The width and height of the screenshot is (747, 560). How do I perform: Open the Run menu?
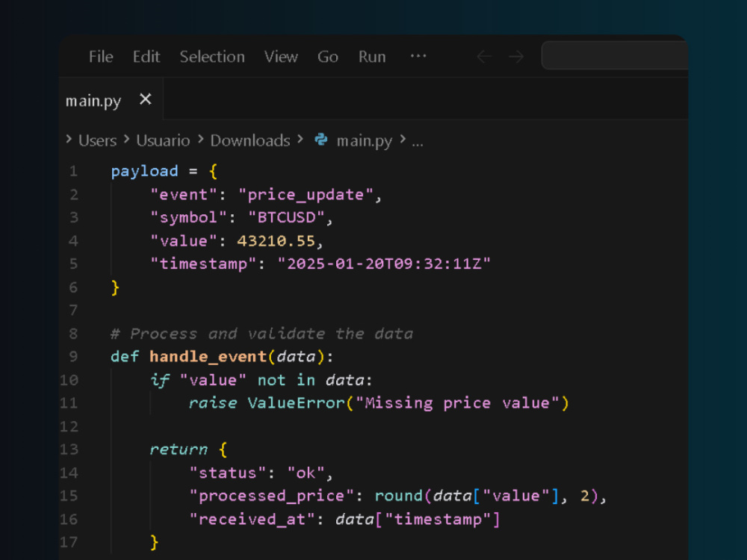coord(372,57)
